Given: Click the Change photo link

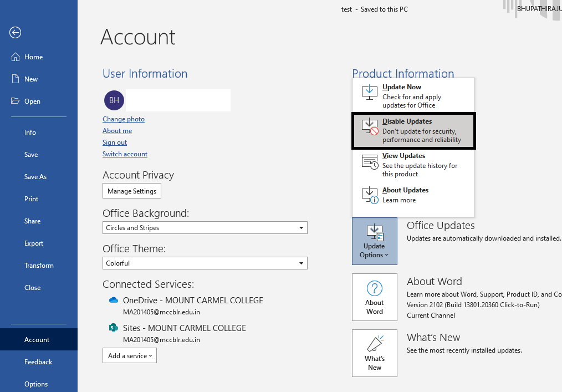Looking at the screenshot, I should (x=124, y=119).
